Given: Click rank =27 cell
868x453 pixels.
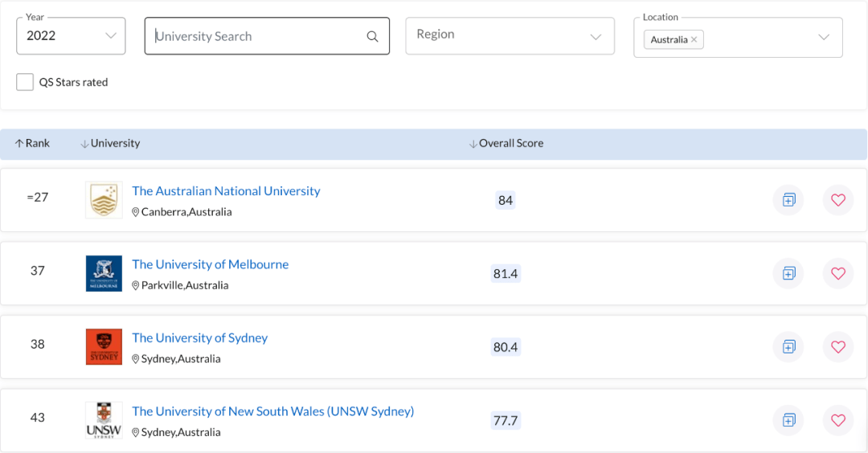Looking at the screenshot, I should [38, 198].
